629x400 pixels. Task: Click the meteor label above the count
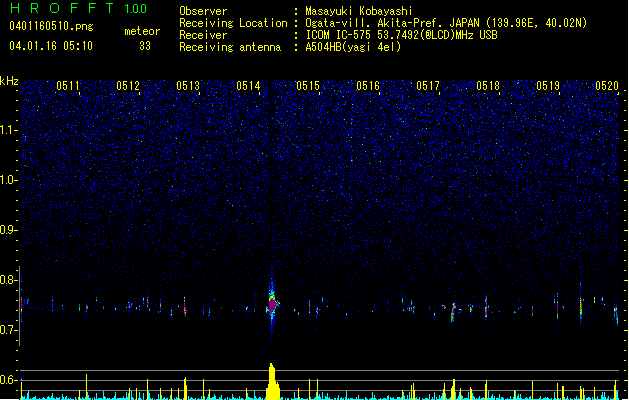tap(142, 31)
